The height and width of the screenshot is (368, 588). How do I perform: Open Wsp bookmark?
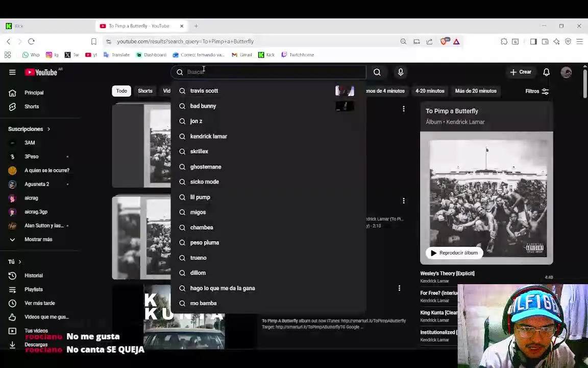click(31, 55)
